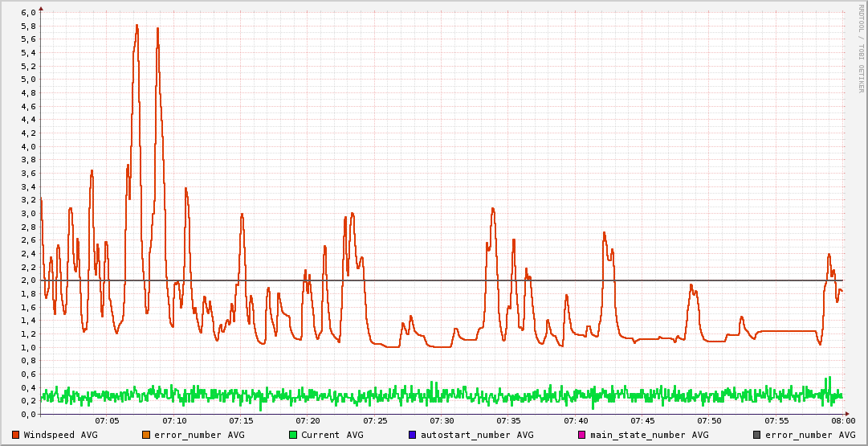Click the green Current AVG legend swatch

coord(293,435)
